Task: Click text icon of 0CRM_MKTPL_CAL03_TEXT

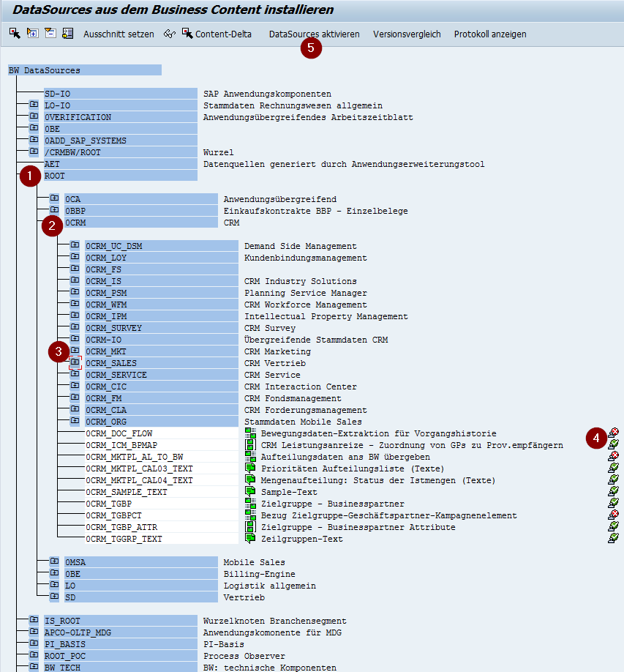Action: [x=250, y=468]
